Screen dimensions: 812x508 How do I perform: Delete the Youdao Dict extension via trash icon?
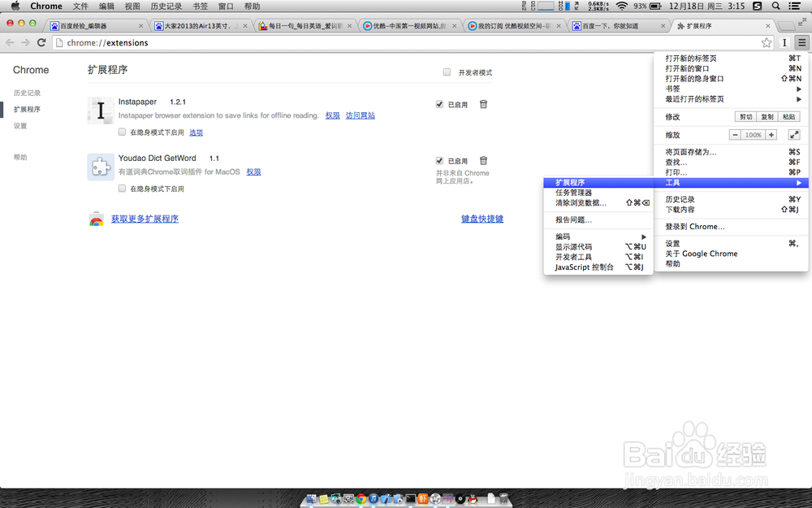pos(483,160)
